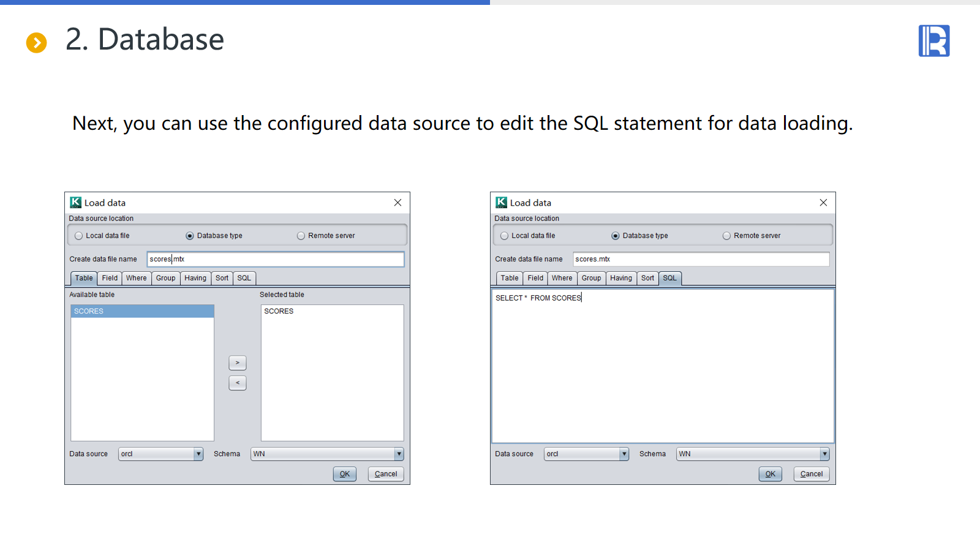Close the left Load data dialog
The image size is (980, 551).
398,203
